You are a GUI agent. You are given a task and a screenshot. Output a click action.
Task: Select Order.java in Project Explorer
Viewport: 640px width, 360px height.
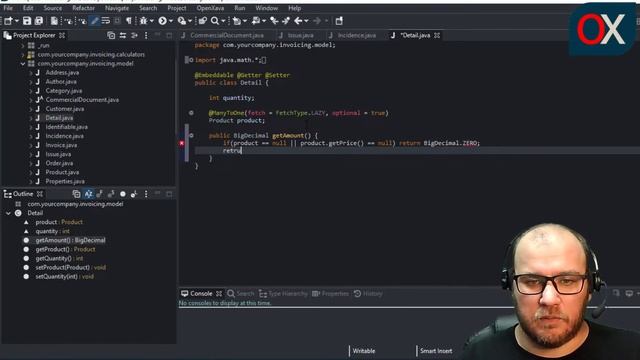coord(59,163)
